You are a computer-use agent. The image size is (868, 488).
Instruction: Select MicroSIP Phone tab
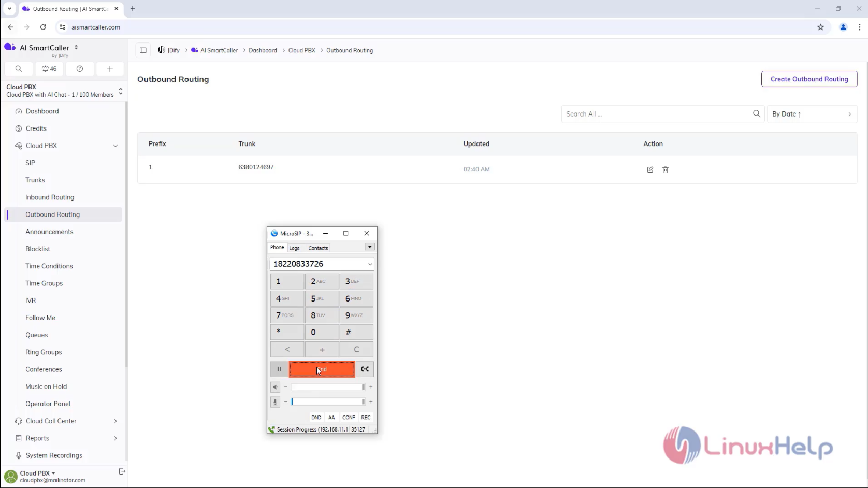click(277, 248)
